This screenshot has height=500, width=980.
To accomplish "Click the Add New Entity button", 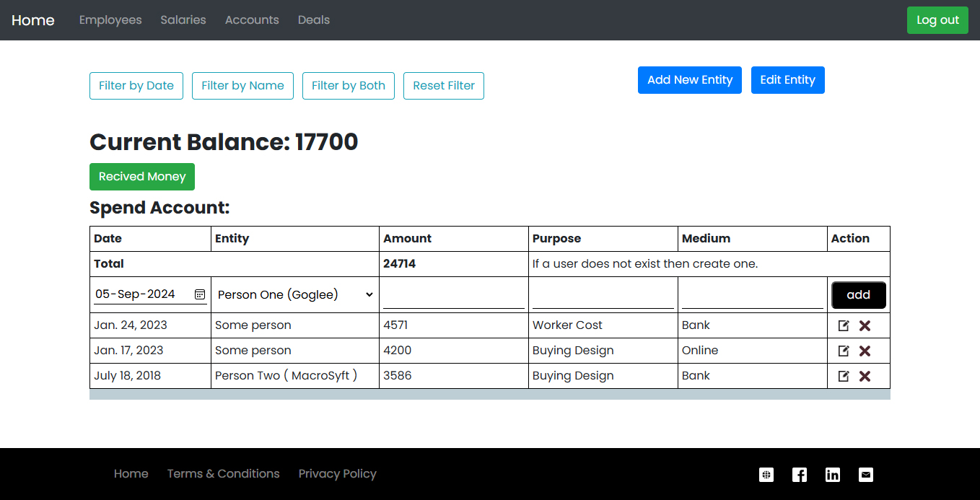I will click(x=689, y=80).
